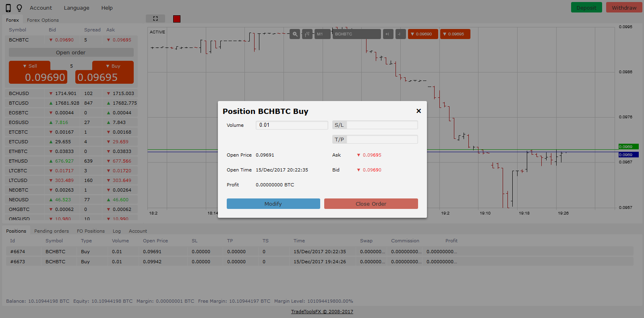Expand the Open order panel
The width and height of the screenshot is (644, 318).
click(71, 53)
